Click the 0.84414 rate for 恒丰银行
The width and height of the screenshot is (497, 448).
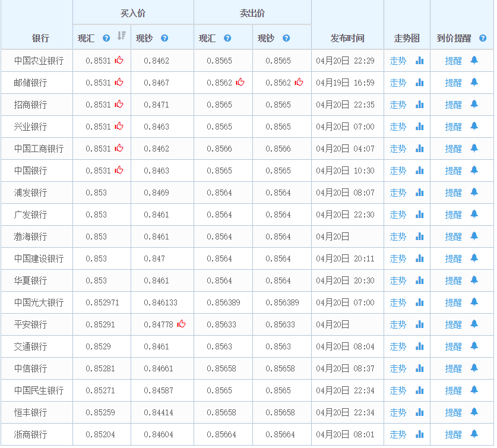(159, 413)
